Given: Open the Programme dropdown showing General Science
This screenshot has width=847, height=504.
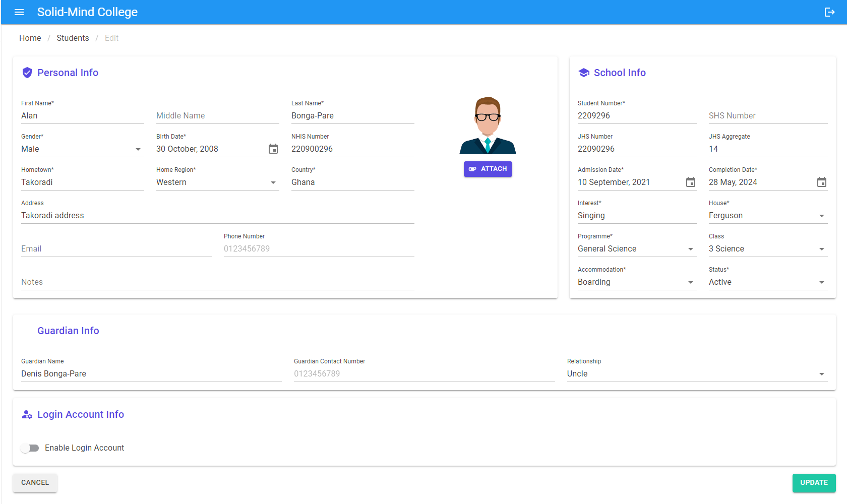Looking at the screenshot, I should tap(637, 248).
